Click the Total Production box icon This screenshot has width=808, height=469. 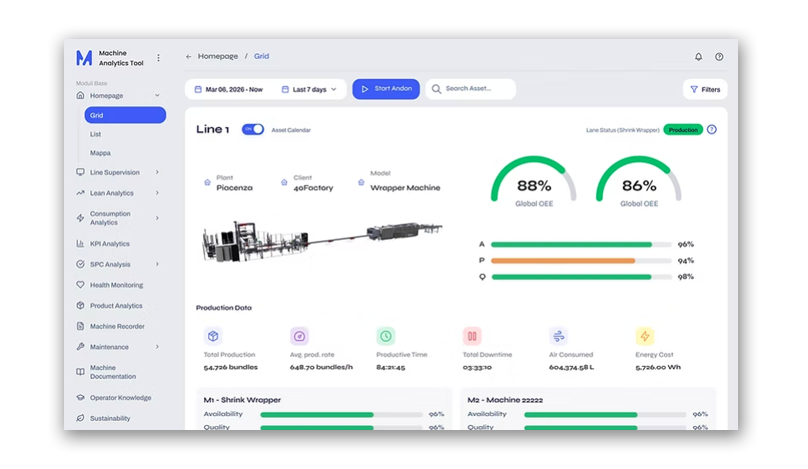pyautogui.click(x=213, y=336)
